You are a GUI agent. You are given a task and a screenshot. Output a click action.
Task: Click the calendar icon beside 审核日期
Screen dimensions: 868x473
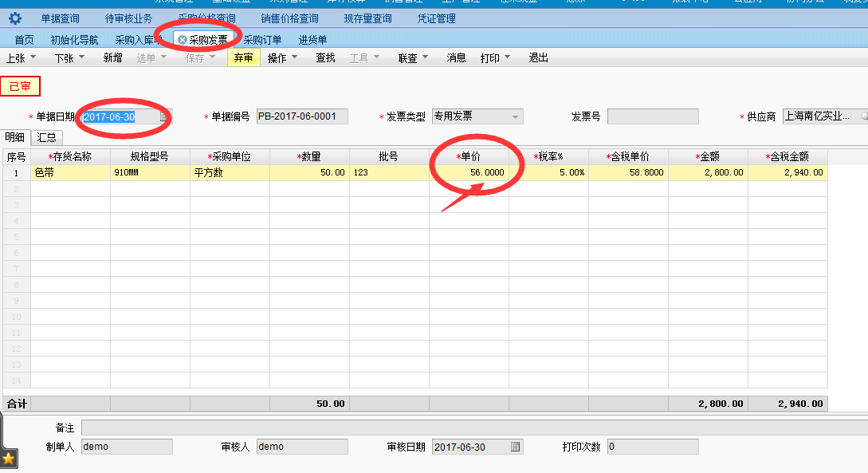coord(515,447)
